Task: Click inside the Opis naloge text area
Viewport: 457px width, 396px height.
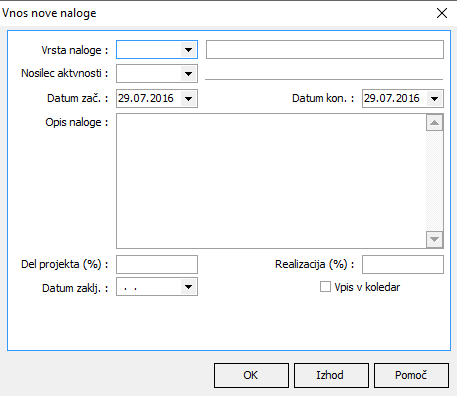Action: click(x=271, y=181)
